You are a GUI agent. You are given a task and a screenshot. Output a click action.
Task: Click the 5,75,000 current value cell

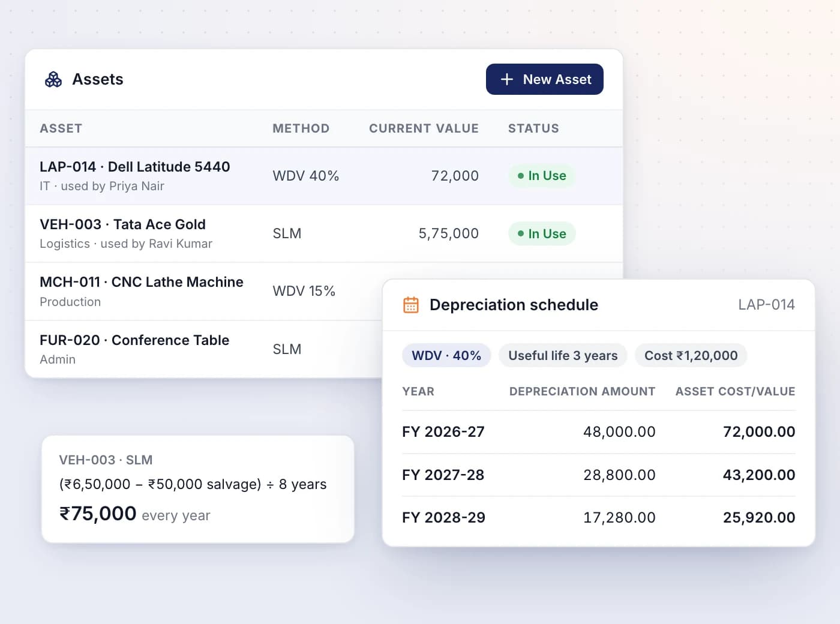[x=449, y=233]
